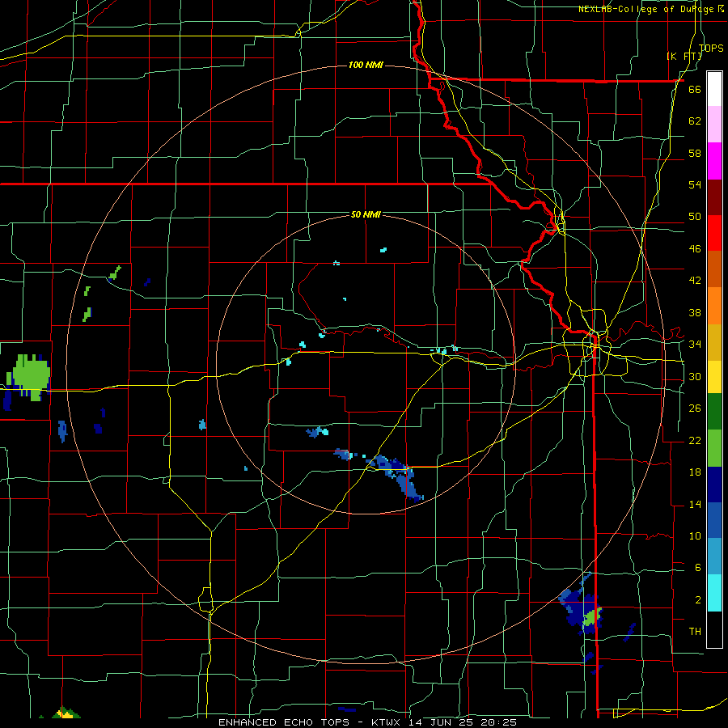
Task: Click the '62' legend value
Action: pos(695,121)
